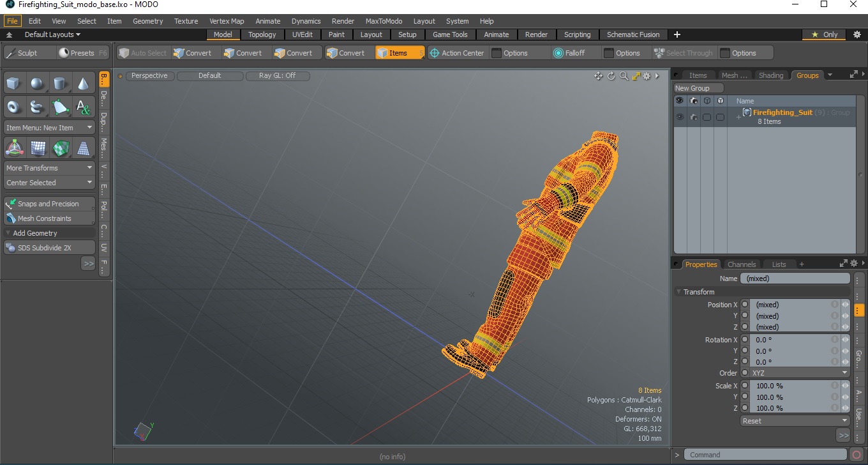This screenshot has height=465, width=868.
Task: Click the Firefighting_Suit group cube icon
Action: (x=747, y=112)
